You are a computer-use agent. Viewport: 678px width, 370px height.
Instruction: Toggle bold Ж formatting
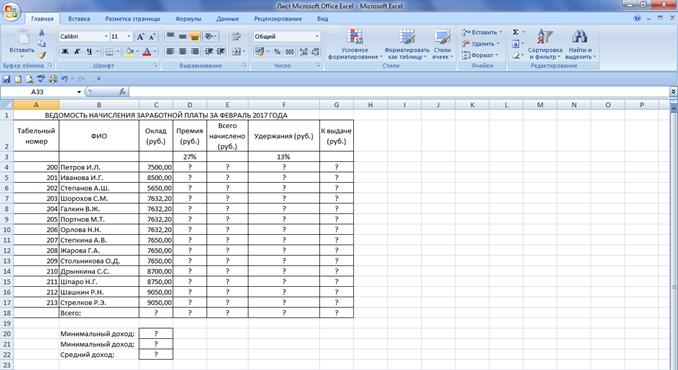tap(65, 52)
